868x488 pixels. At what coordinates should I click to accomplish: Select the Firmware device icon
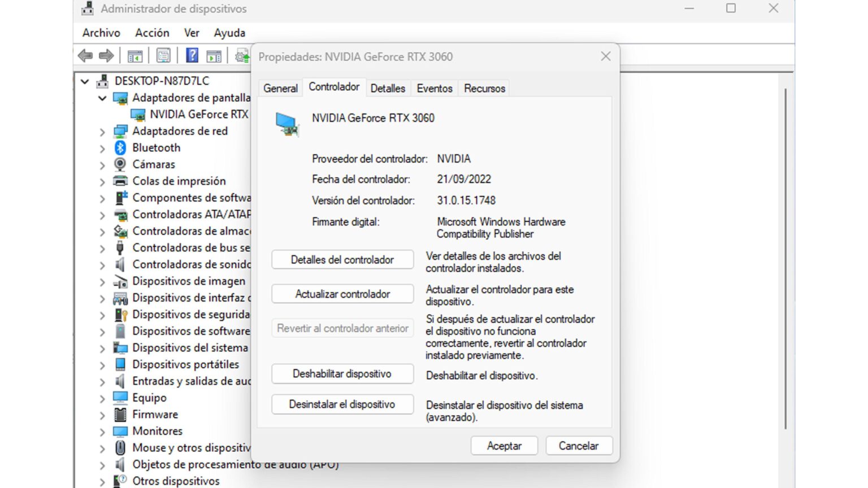pos(120,414)
